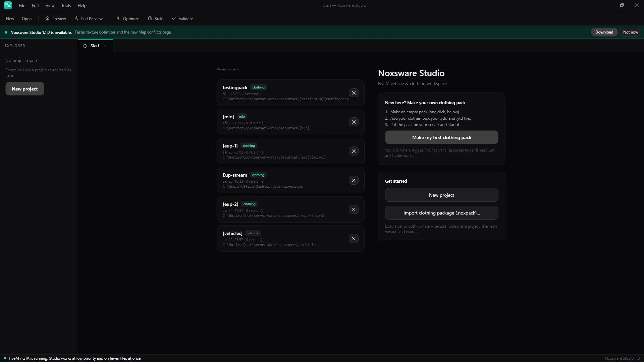644x362 pixels.
Task: Close the Start tab
Action: coord(105,46)
